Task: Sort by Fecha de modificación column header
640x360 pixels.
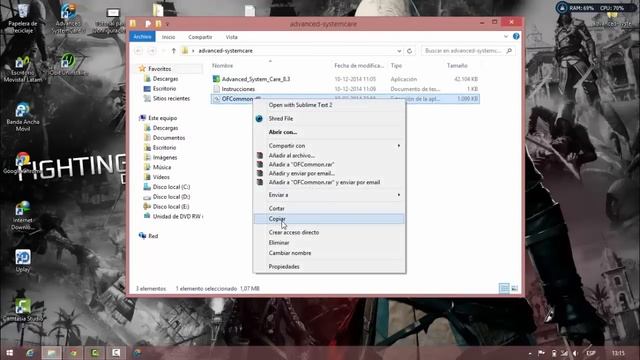Action: point(359,65)
